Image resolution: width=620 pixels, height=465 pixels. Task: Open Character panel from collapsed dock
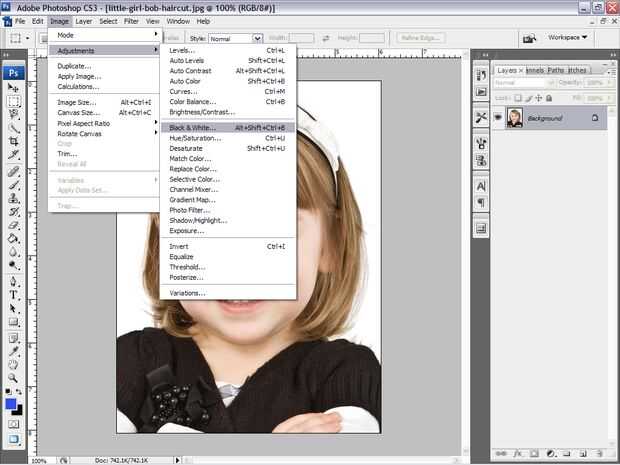tap(481, 186)
